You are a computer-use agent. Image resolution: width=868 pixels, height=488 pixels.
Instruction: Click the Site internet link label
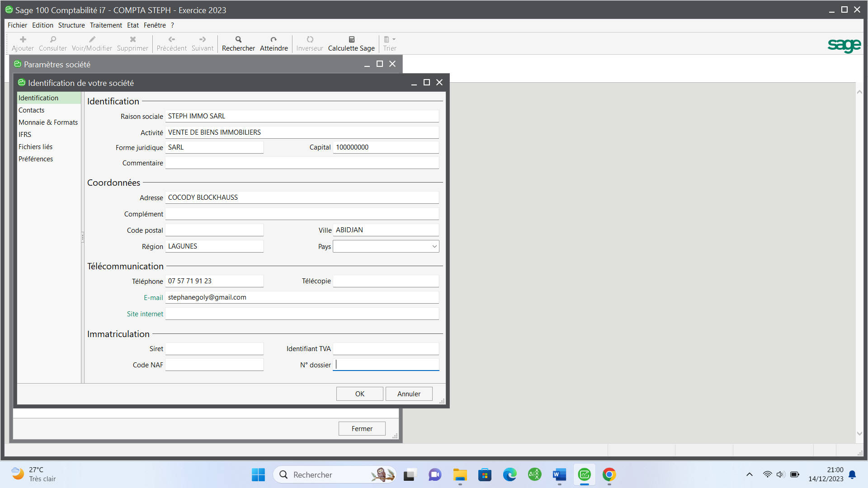(145, 314)
